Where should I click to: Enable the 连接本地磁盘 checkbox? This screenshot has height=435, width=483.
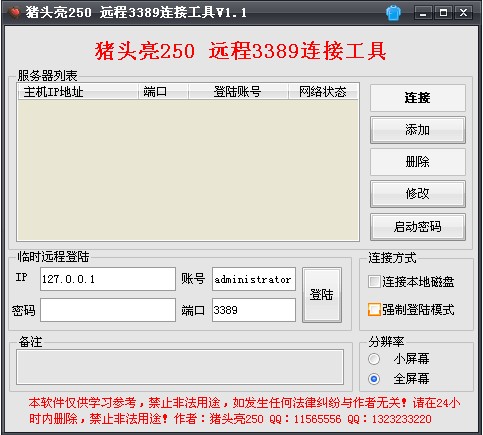click(x=374, y=282)
